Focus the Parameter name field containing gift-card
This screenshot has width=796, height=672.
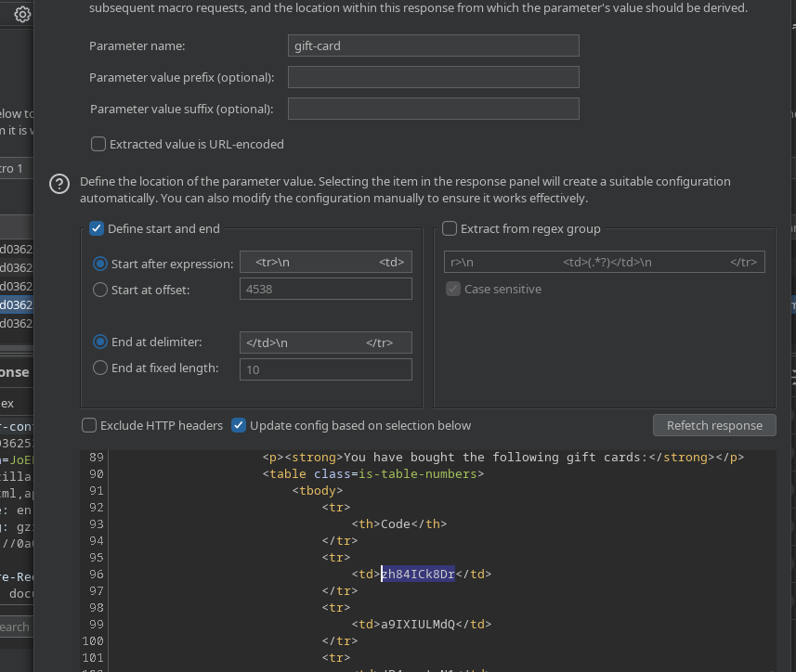tap(433, 45)
